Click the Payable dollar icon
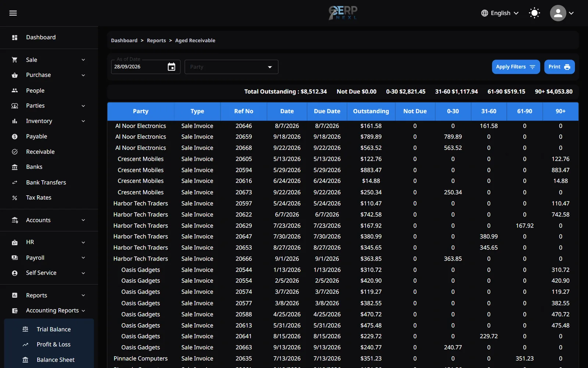The width and height of the screenshot is (588, 368). point(15,137)
